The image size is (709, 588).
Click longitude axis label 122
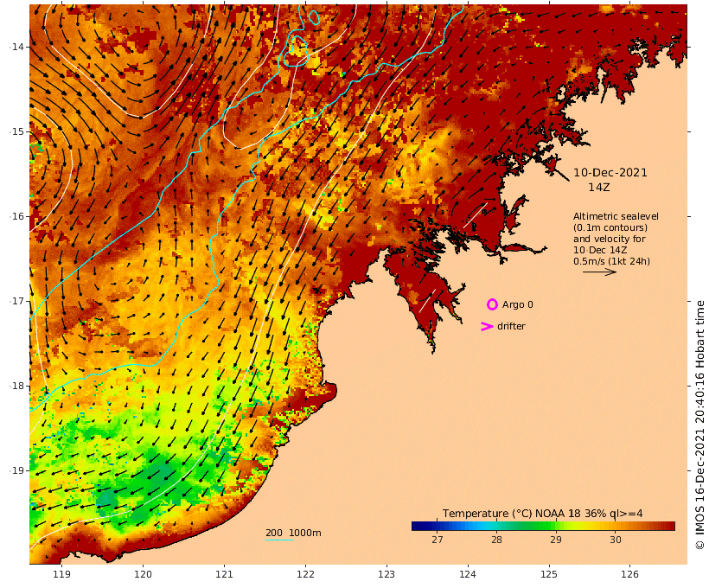tap(305, 574)
